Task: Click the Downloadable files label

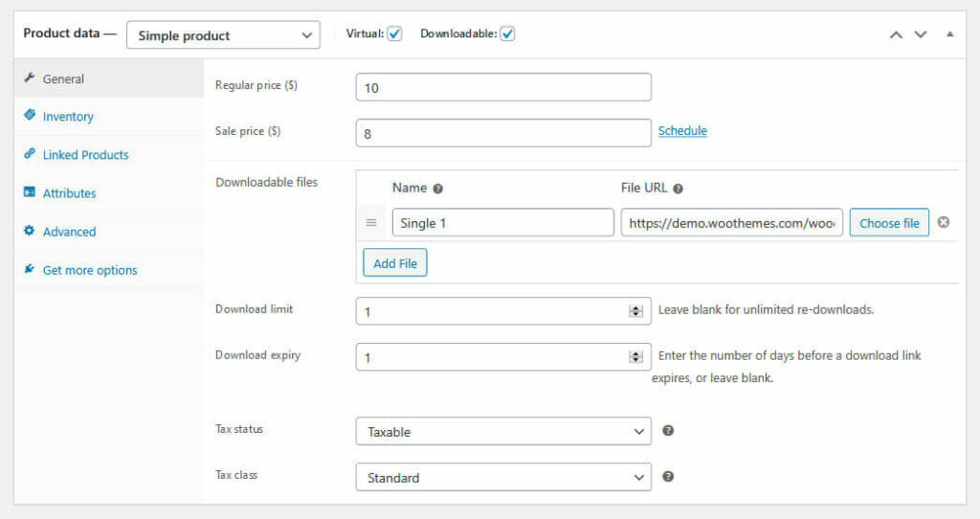Action: point(267,183)
